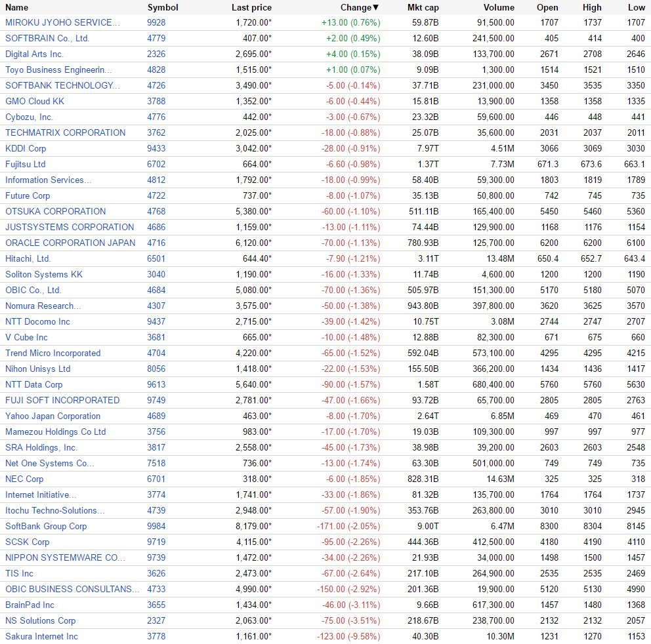Screen dimensions: 651x644
Task: Open BrainPad Inc link
Action: (30, 606)
